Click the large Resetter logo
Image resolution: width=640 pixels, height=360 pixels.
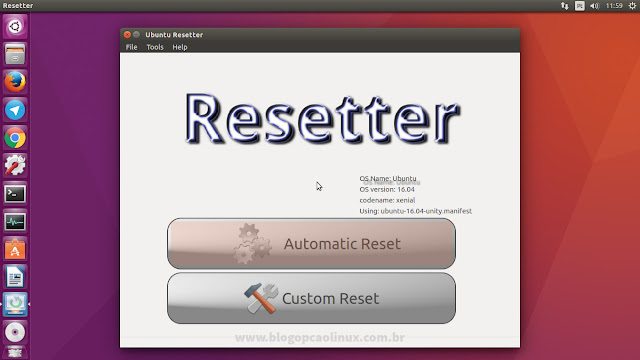[322, 119]
